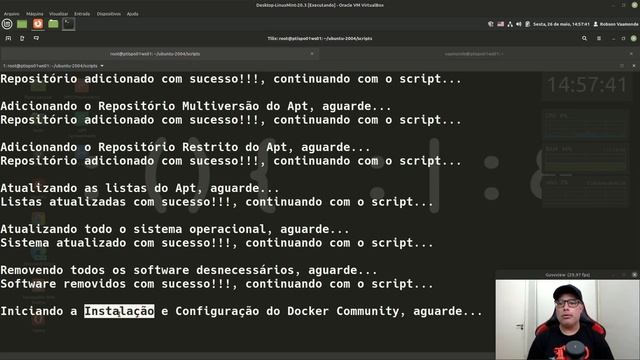This screenshot has height=360, width=640.
Task: Click the shield update tray icon
Action: pos(491,24)
